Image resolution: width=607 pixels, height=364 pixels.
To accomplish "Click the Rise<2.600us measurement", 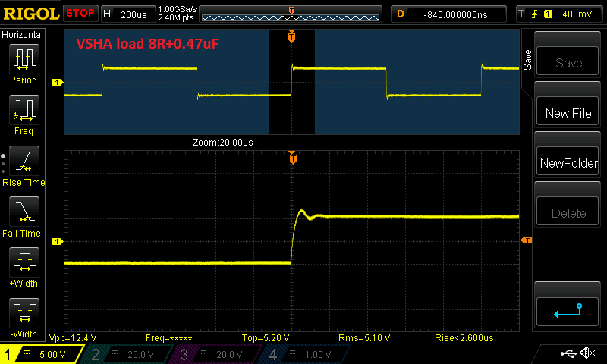I will tap(464, 338).
